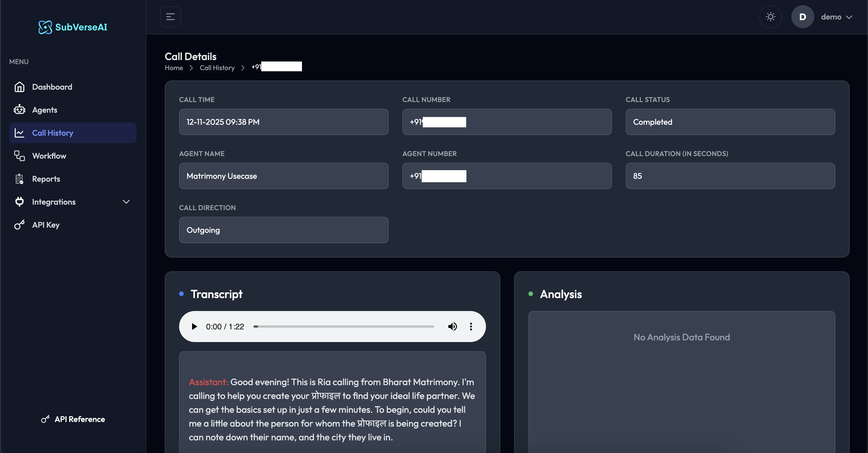This screenshot has width=868, height=453.
Task: Expand the Integrations submenu chevron
Action: click(x=126, y=202)
